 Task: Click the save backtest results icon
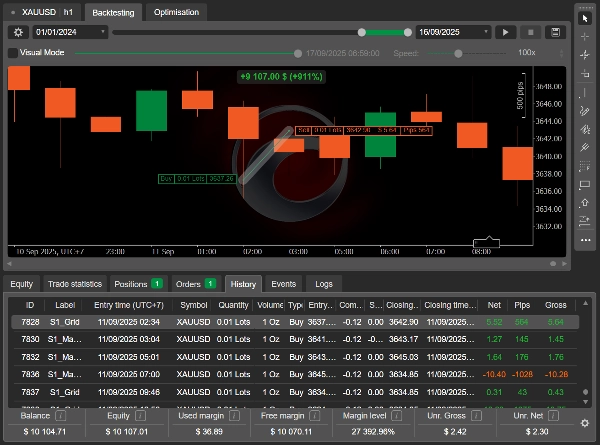(555, 32)
